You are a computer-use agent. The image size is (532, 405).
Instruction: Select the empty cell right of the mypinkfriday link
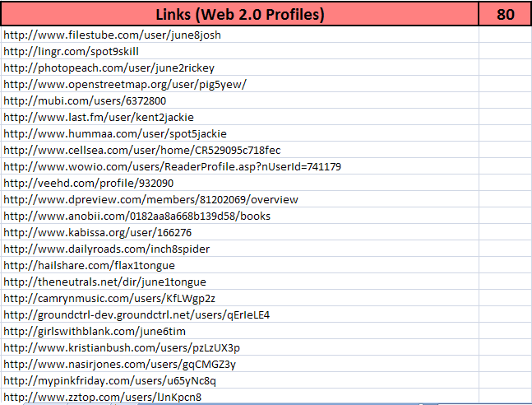click(506, 380)
